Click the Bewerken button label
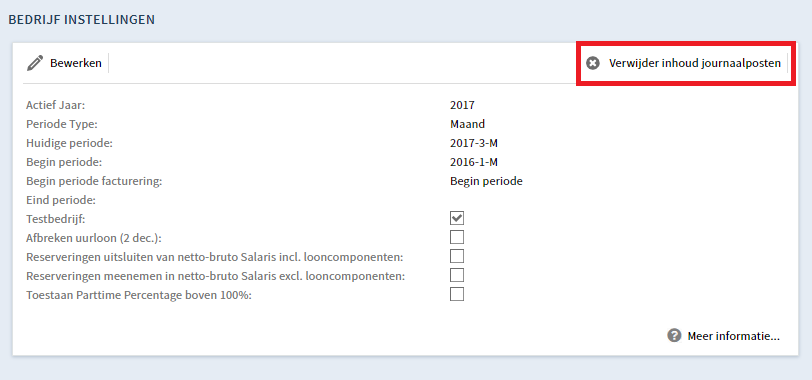Image resolution: width=812 pixels, height=380 pixels. 76,63
